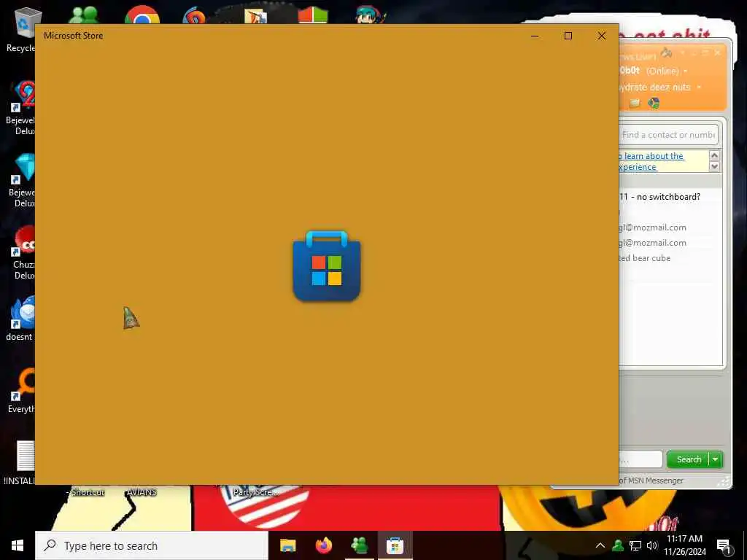747x560 pixels.
Task: Select the second mozmail.com contact in Messenger
Action: tap(653, 243)
